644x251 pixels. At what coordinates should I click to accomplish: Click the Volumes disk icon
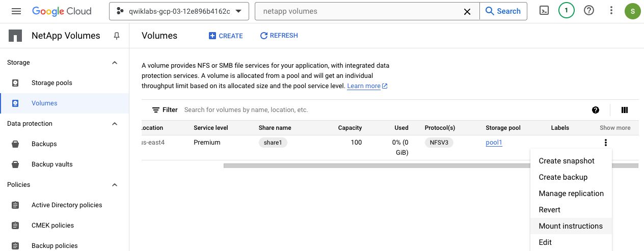point(15,103)
